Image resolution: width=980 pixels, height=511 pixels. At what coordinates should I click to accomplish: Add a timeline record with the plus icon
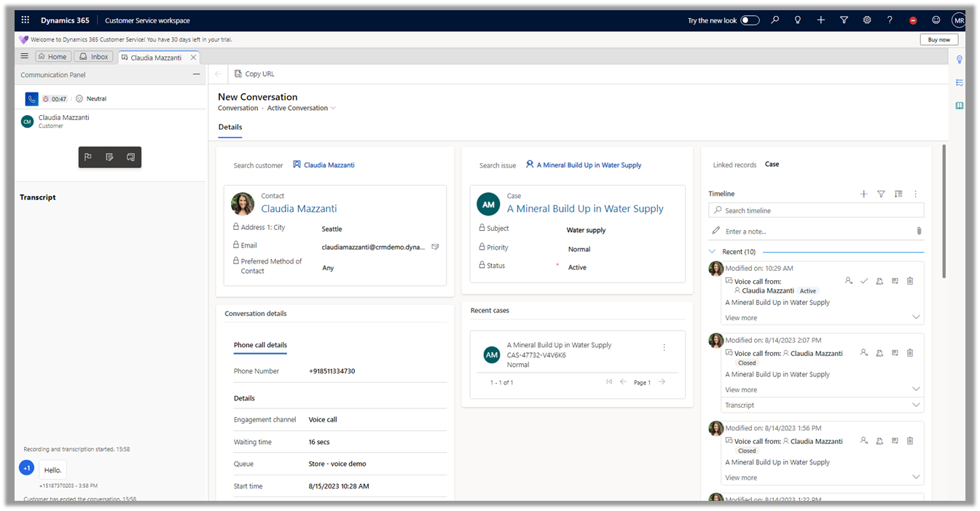[x=863, y=194]
